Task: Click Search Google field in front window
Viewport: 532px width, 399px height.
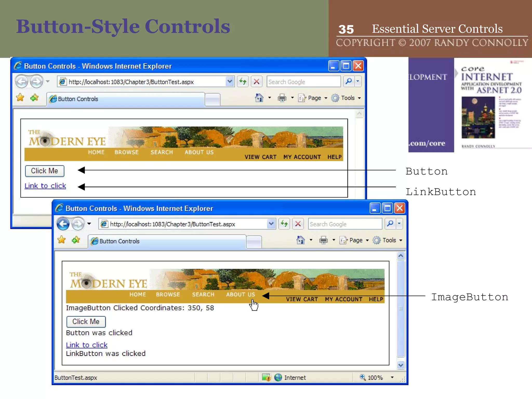Action: point(345,224)
